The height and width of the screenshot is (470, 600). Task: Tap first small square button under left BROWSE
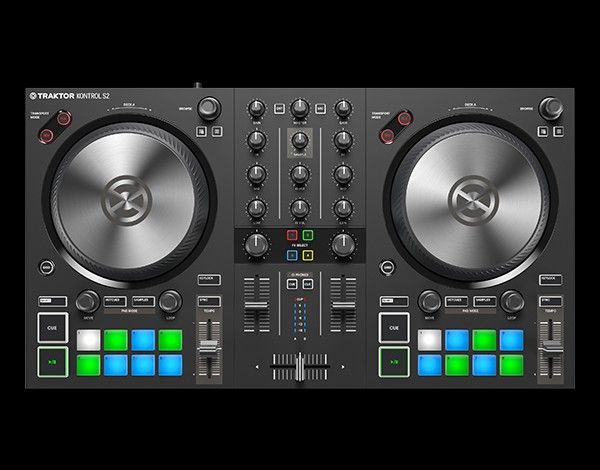(201, 131)
